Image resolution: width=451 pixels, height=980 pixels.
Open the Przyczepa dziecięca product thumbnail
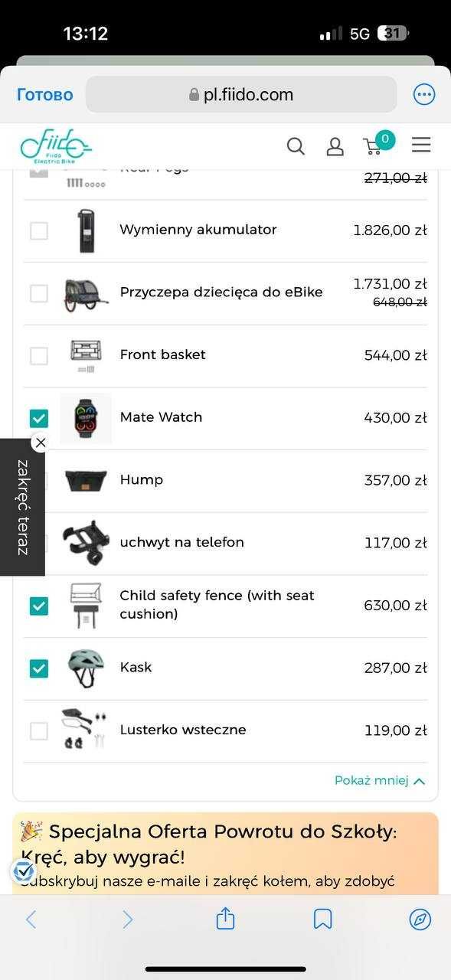(86, 293)
